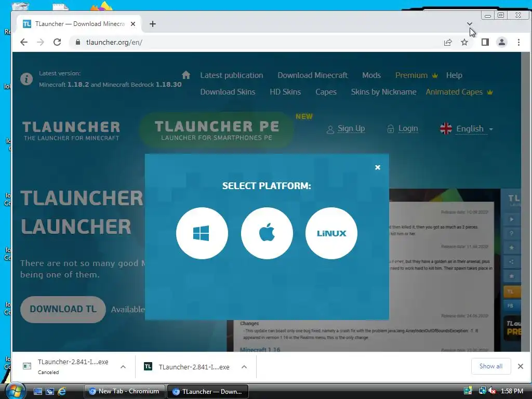Screen dimensions: 532x399
Task: Open Download Minecraft menu item
Action: coord(312,75)
